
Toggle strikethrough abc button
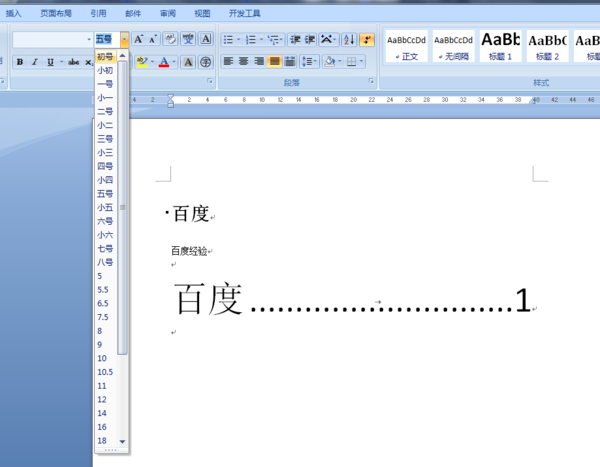coord(73,62)
